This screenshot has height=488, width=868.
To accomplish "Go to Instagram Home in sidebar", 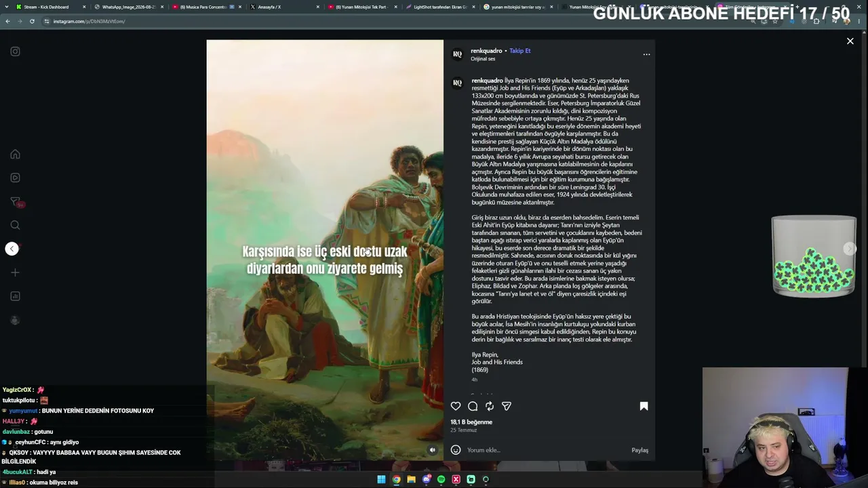I will (15, 154).
